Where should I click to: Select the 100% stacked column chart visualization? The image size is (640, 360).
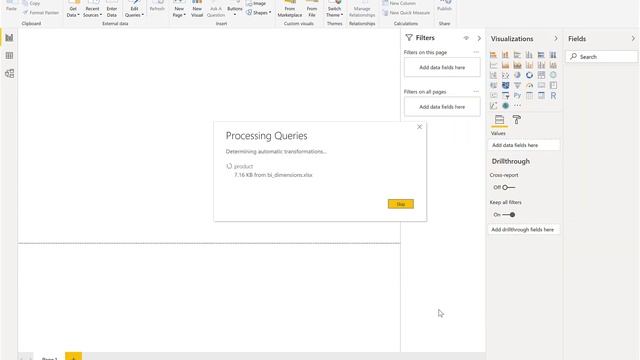pyautogui.click(x=553, y=55)
